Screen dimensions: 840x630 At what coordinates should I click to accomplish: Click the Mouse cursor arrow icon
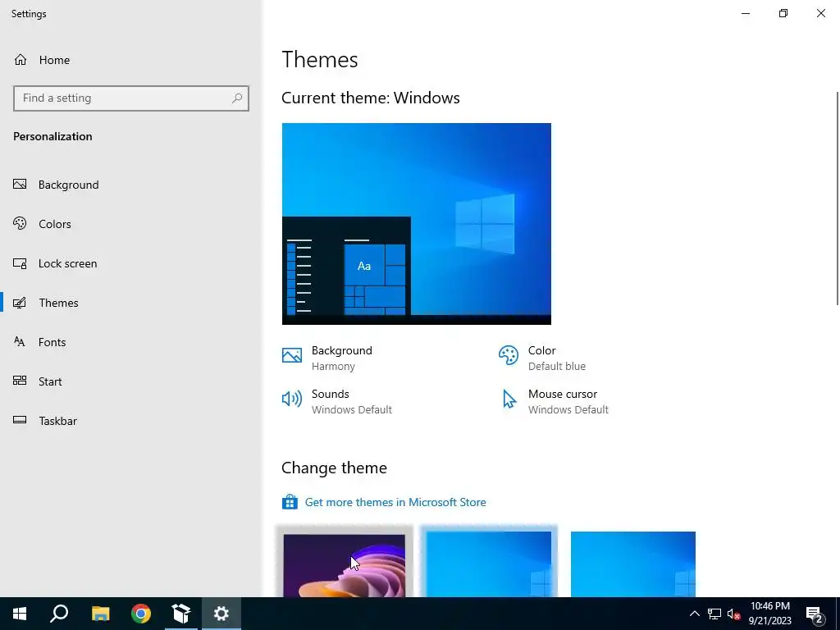point(509,399)
